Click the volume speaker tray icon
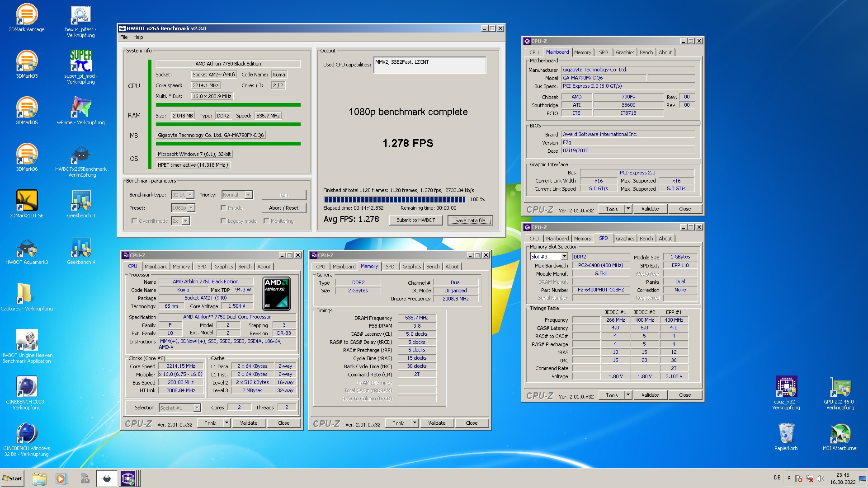Screen dimensions: 868x488 tap(821, 479)
